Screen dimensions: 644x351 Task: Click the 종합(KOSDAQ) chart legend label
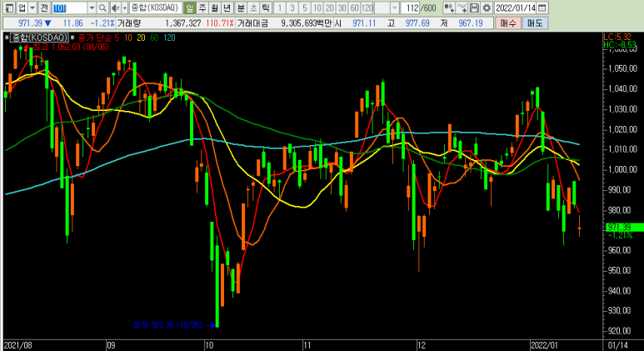point(39,38)
